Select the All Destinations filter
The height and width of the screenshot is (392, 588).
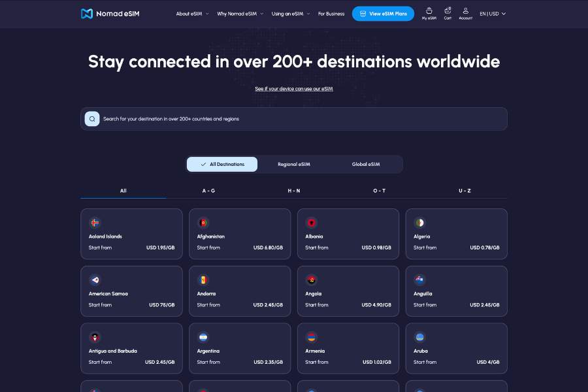coord(222,164)
